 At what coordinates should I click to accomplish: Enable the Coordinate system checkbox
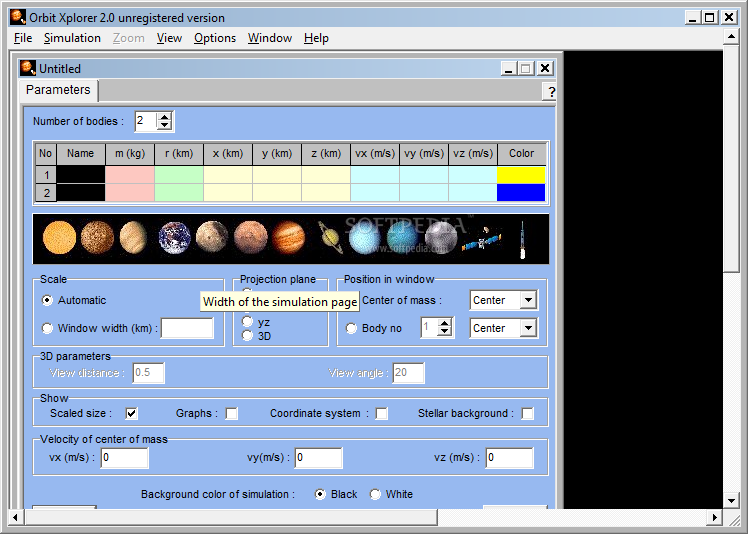382,413
